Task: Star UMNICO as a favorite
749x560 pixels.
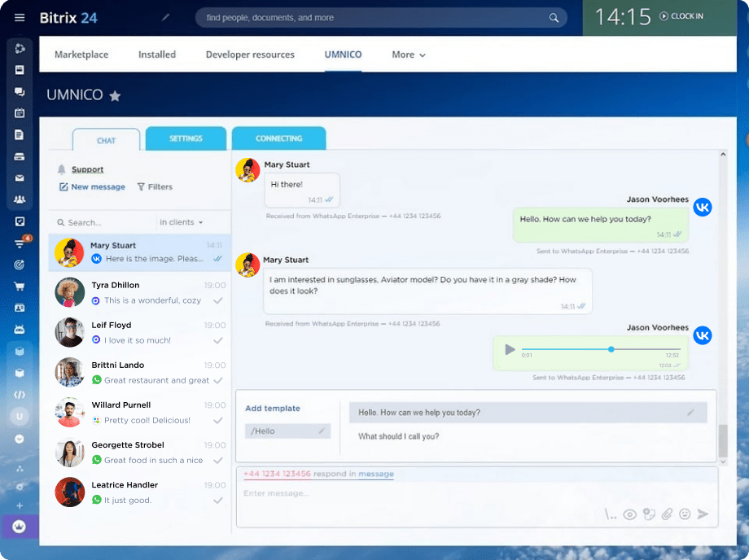Action: (x=115, y=96)
